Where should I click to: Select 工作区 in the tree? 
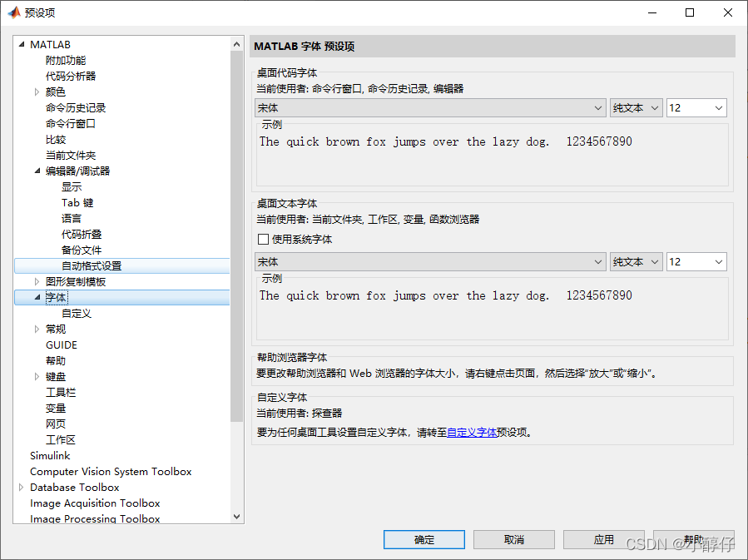click(x=61, y=440)
